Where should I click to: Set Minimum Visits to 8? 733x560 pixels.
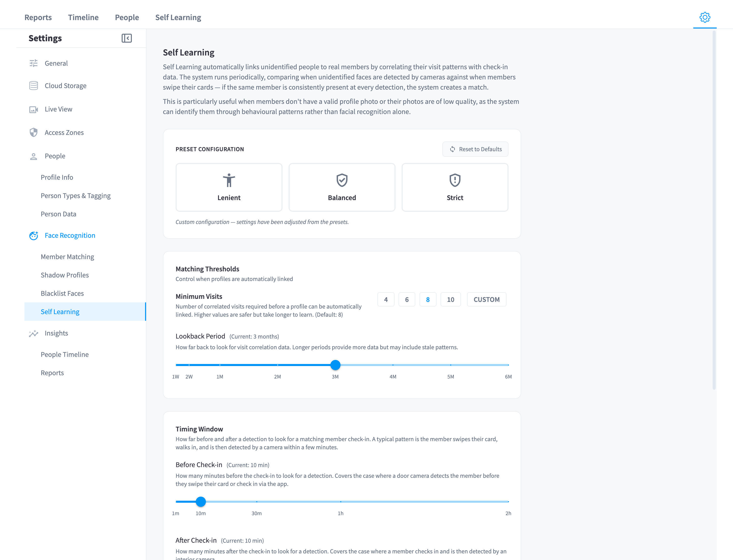(x=428, y=300)
